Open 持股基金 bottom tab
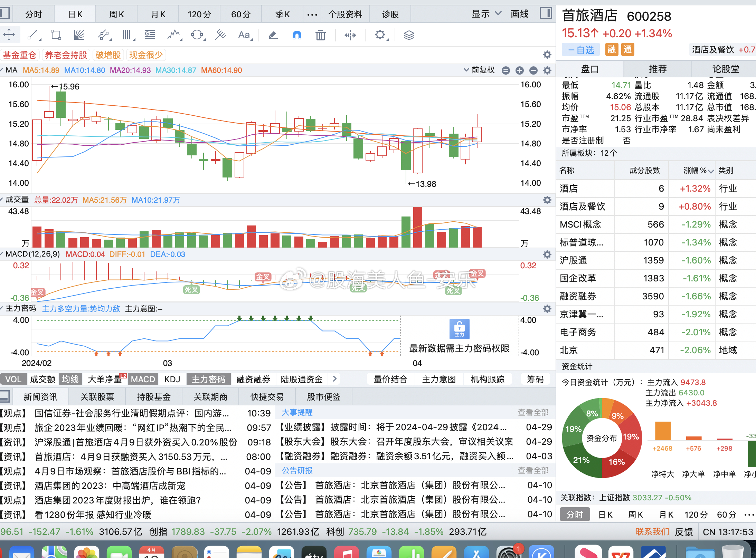 pyautogui.click(x=154, y=397)
